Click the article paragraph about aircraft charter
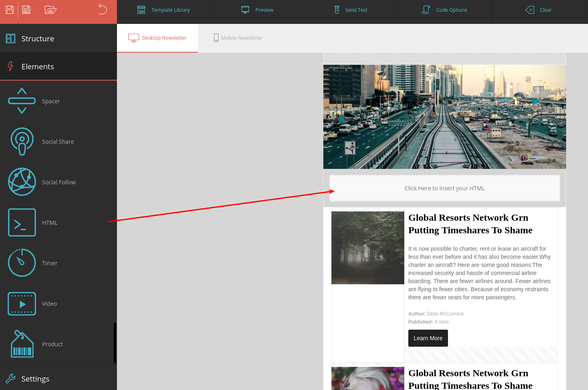The width and height of the screenshot is (588, 390). 480,273
